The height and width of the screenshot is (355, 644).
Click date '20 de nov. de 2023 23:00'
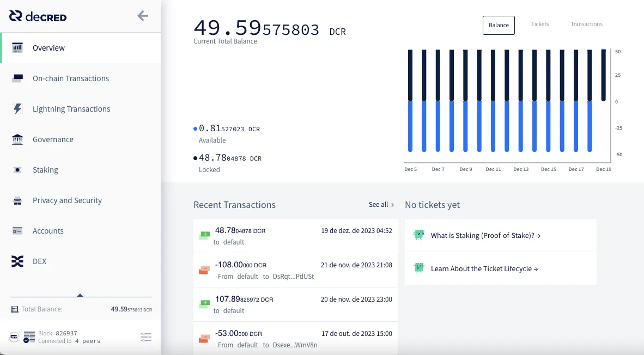(356, 299)
